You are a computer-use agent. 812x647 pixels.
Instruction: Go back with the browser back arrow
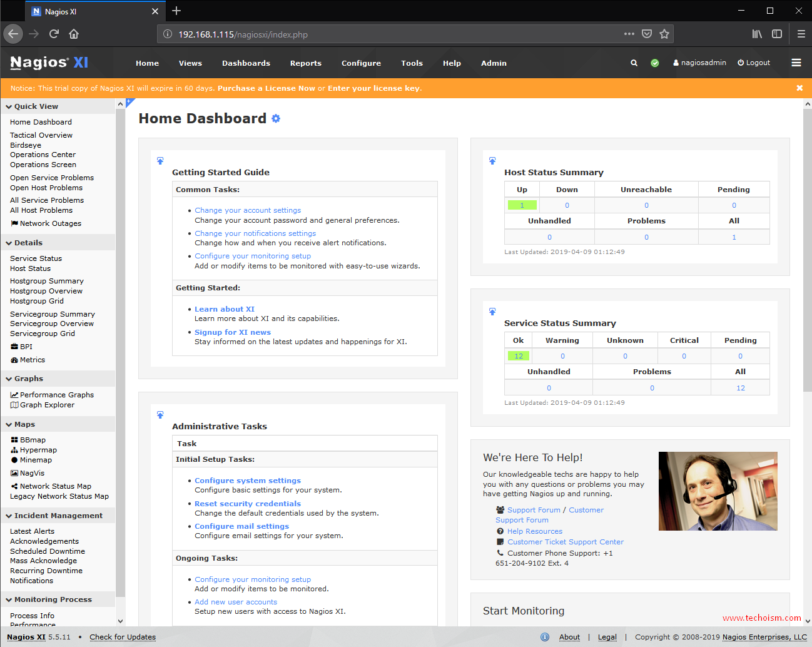[x=13, y=34]
